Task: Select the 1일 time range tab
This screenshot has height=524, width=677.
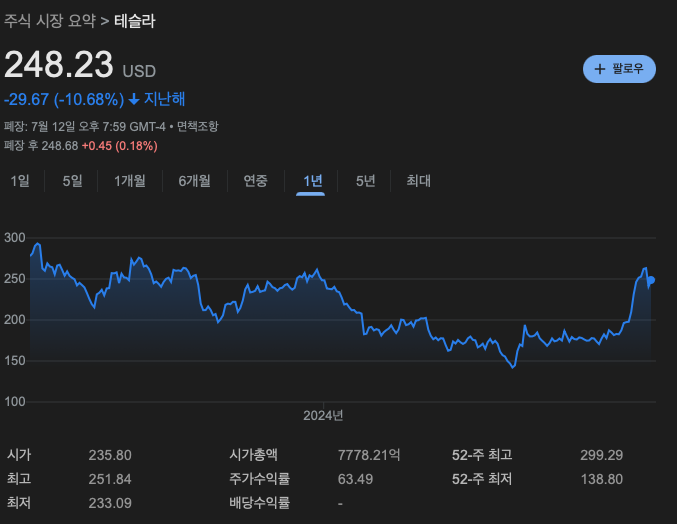Action: (20, 181)
